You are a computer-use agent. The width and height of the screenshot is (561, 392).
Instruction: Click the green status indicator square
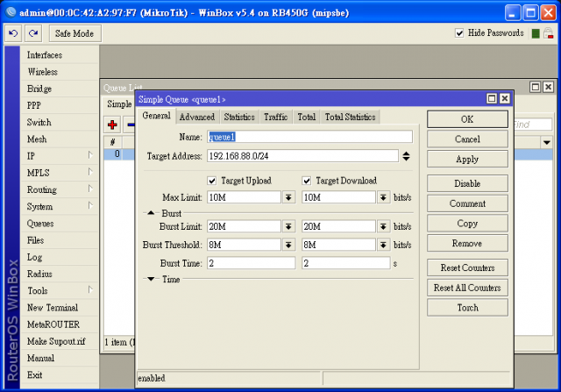pos(536,33)
